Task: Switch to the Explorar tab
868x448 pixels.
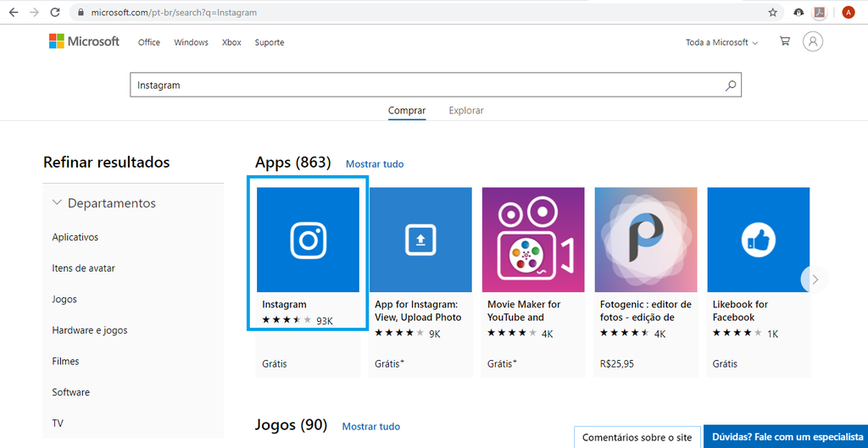Action: pos(466,111)
